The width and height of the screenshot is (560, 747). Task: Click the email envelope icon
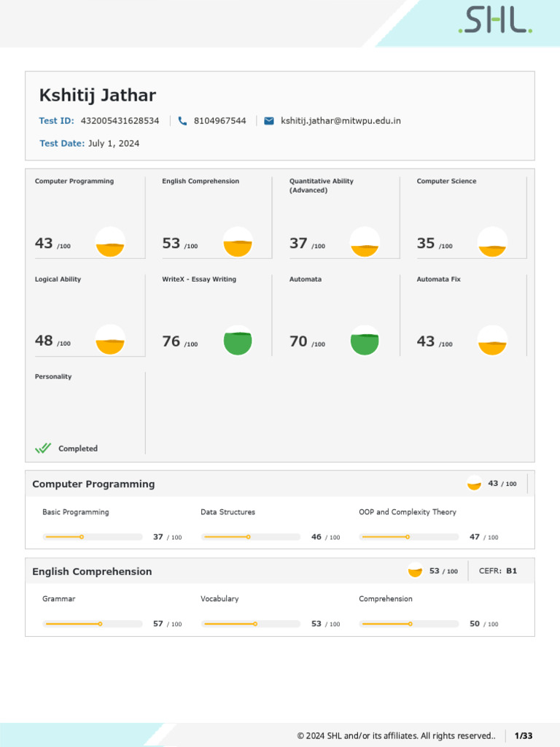[x=269, y=121]
